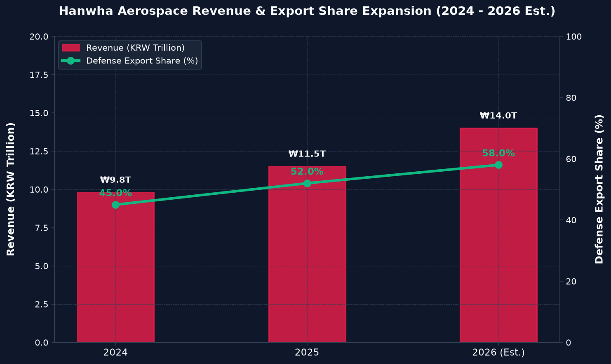Click the 58.0% data label
Image resolution: width=611 pixels, height=364 pixels.
click(498, 153)
